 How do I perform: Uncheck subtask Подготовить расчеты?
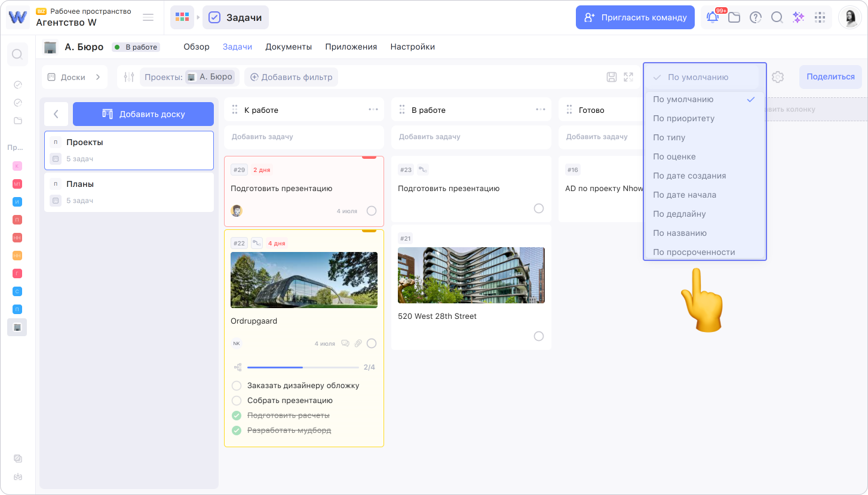coord(237,416)
